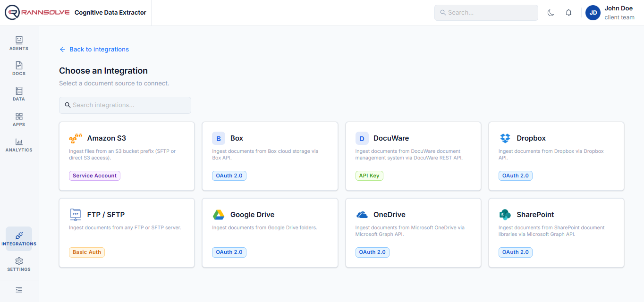Choose the DocuWare title
Viewport: 644px width, 302px height.
391,138
